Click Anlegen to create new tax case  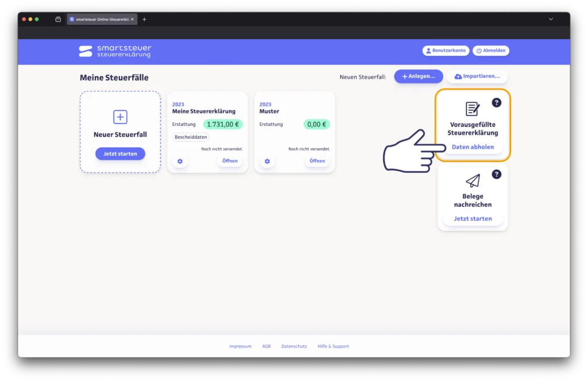tap(418, 76)
